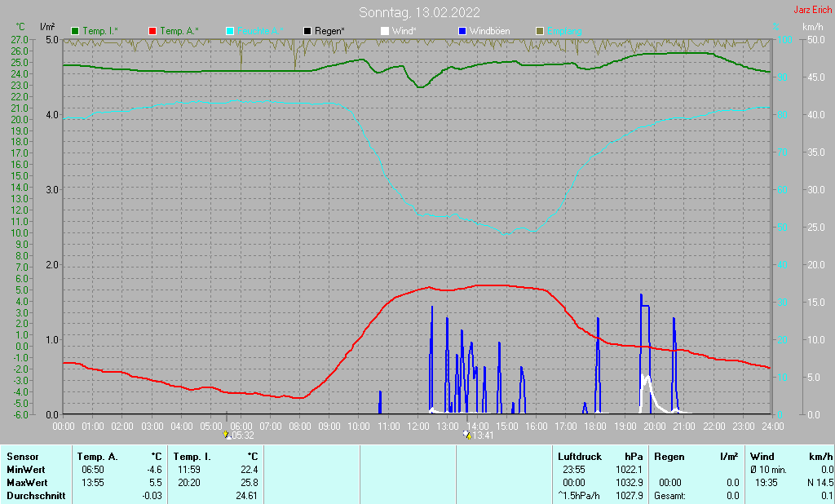This screenshot has width=835, height=504.
Task: Click the red Jarz Erich label
Action: click(812, 10)
